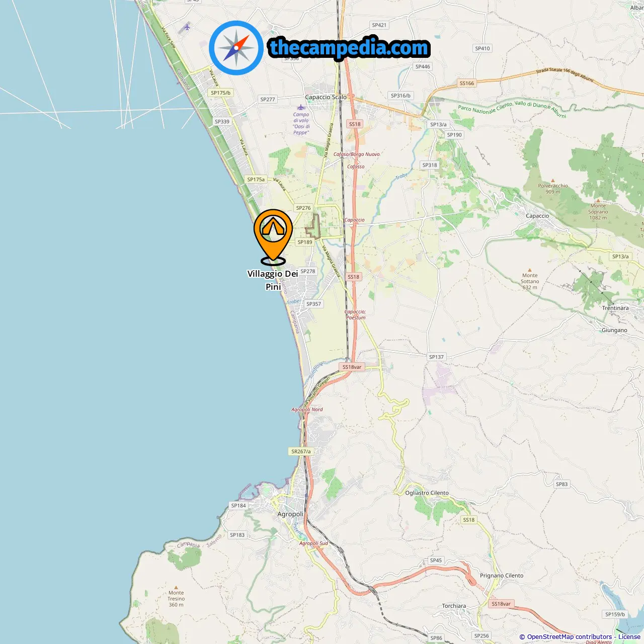The image size is (644, 644).
Task: Click the orange campsite tent marker pin
Action: point(273,236)
